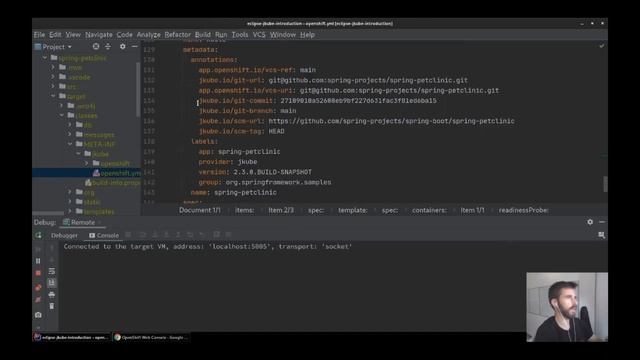This screenshot has height=360, width=640.
Task: Collapse the target folder
Action: pyautogui.click(x=53, y=96)
